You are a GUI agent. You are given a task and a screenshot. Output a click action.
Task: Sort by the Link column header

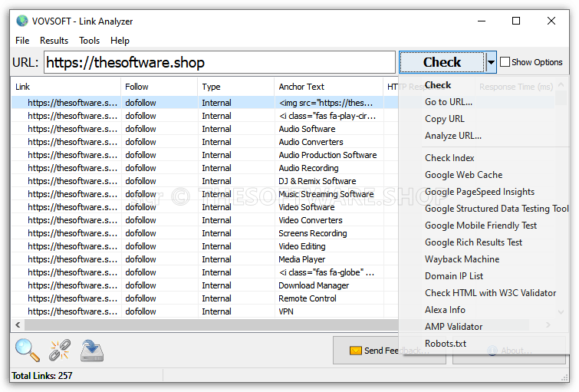pyautogui.click(x=66, y=87)
